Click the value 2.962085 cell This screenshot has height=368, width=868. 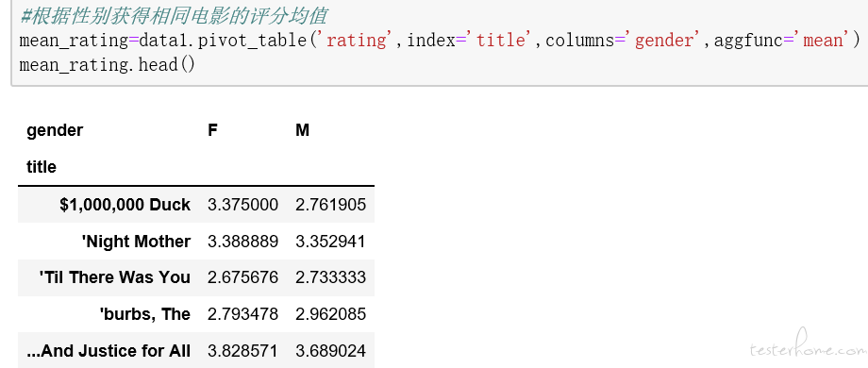click(330, 314)
